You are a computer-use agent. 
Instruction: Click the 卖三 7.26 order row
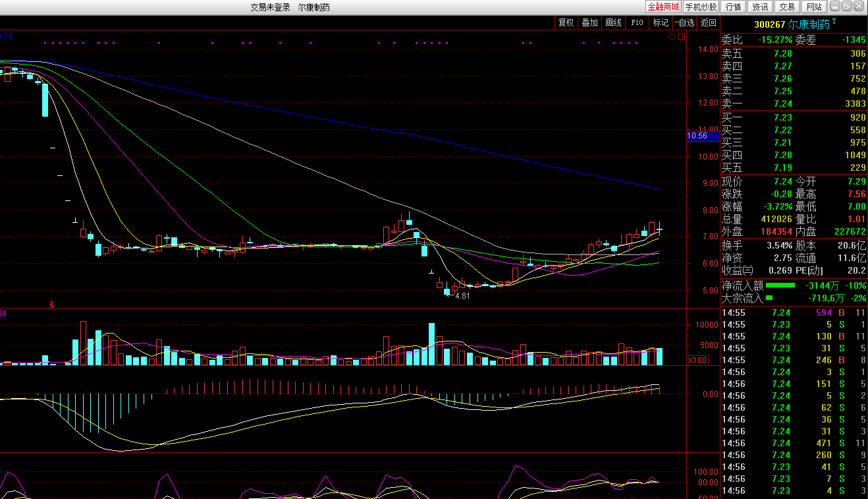[x=794, y=78]
